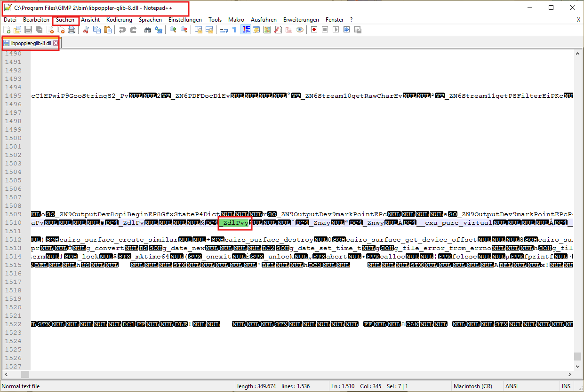Click the vertical scrollbar thumb
The height and width of the screenshot is (392, 584).
click(578, 357)
